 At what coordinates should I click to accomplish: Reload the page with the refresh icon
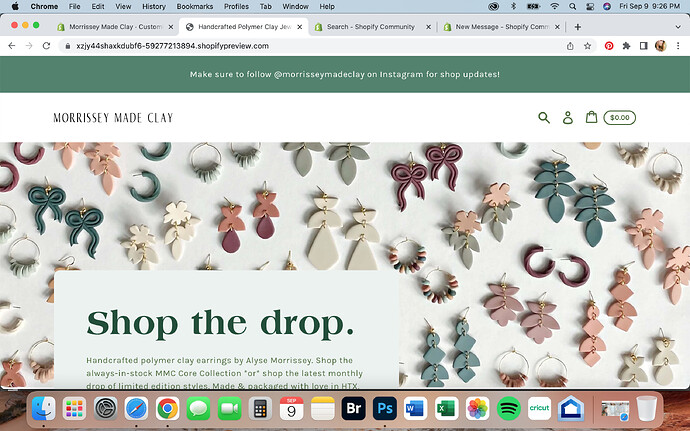(46, 46)
